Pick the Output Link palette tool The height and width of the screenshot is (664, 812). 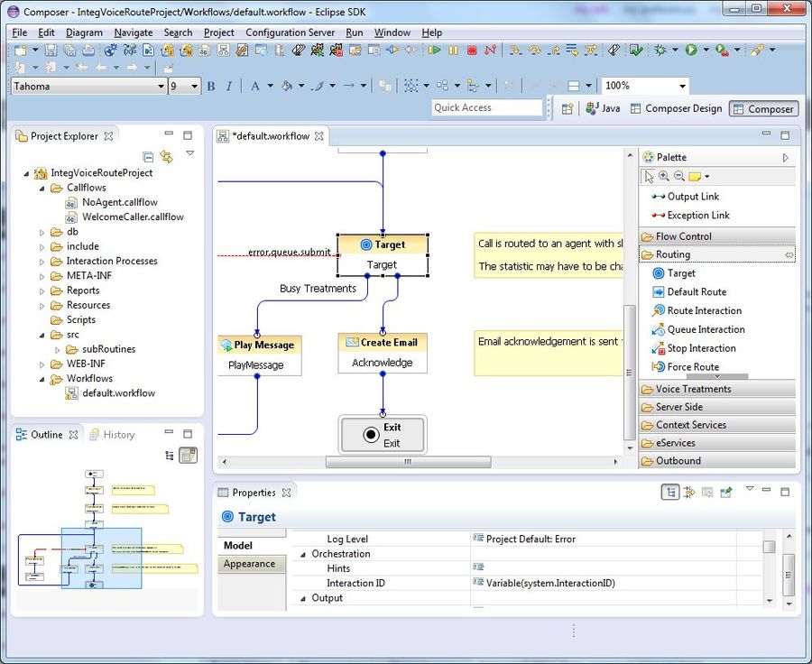click(x=685, y=197)
